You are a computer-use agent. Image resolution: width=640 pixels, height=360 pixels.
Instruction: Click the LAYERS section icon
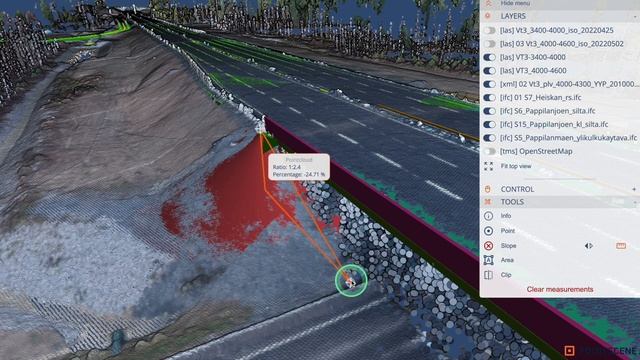pyautogui.click(x=488, y=16)
